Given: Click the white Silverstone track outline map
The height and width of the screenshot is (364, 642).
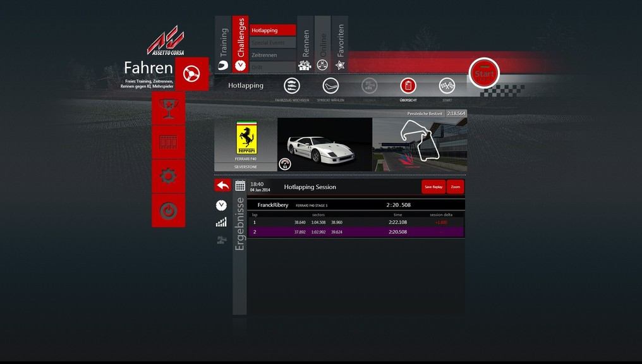Looking at the screenshot, I should tap(420, 139).
